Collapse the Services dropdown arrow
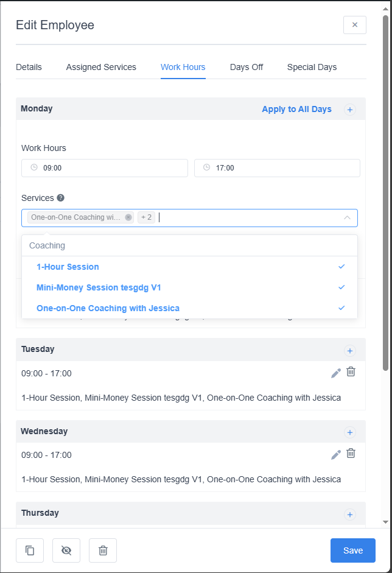392x573 pixels. pyautogui.click(x=347, y=217)
